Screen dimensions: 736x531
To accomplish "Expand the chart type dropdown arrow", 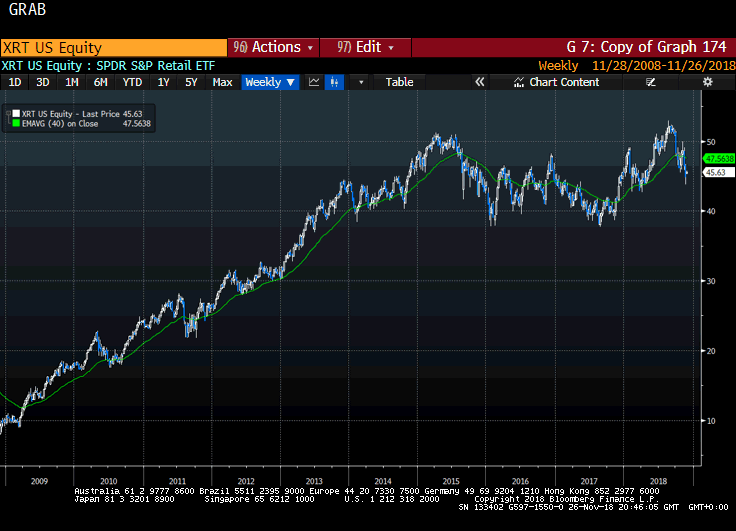I will pos(361,82).
